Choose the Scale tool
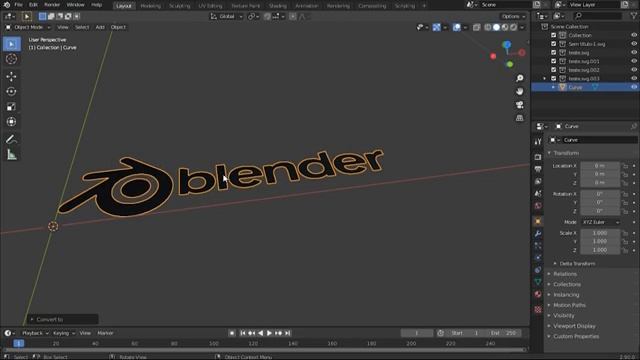This screenshot has width=640, height=360. point(11,107)
